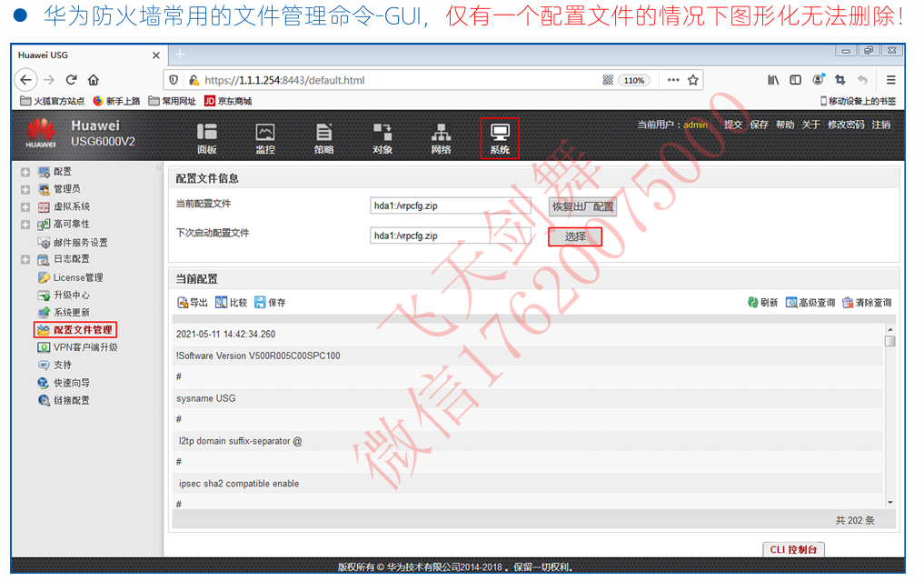This screenshot has height=581, width=924.
Task: Save the current configuration with 保存 toolbar item
Action: (x=270, y=303)
